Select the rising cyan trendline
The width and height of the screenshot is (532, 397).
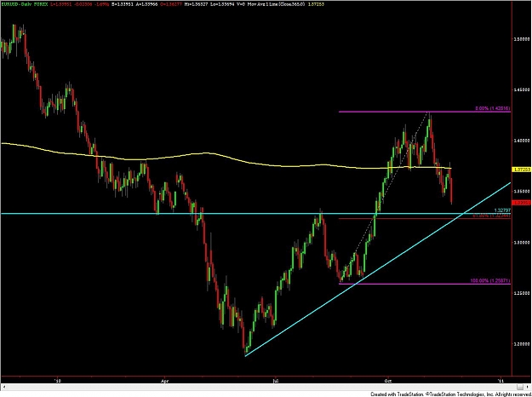(x=378, y=269)
